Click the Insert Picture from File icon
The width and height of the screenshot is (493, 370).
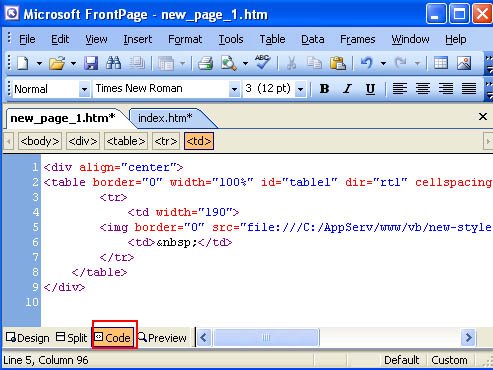pyautogui.click(x=464, y=63)
